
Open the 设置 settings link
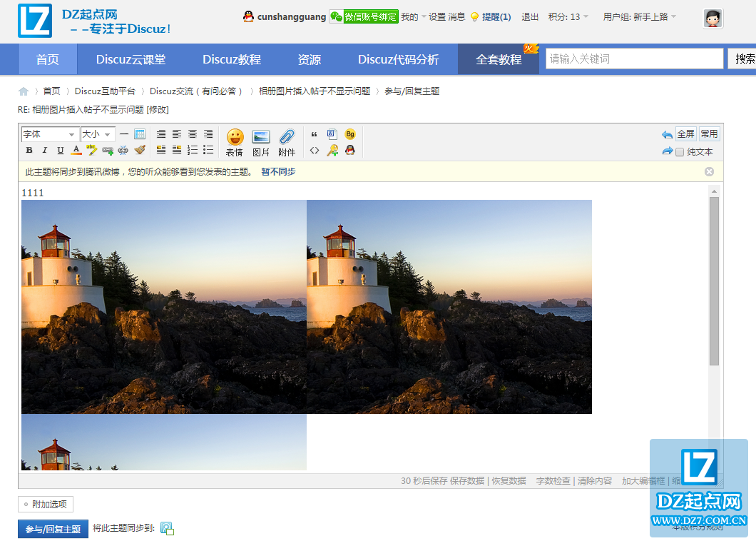437,17
